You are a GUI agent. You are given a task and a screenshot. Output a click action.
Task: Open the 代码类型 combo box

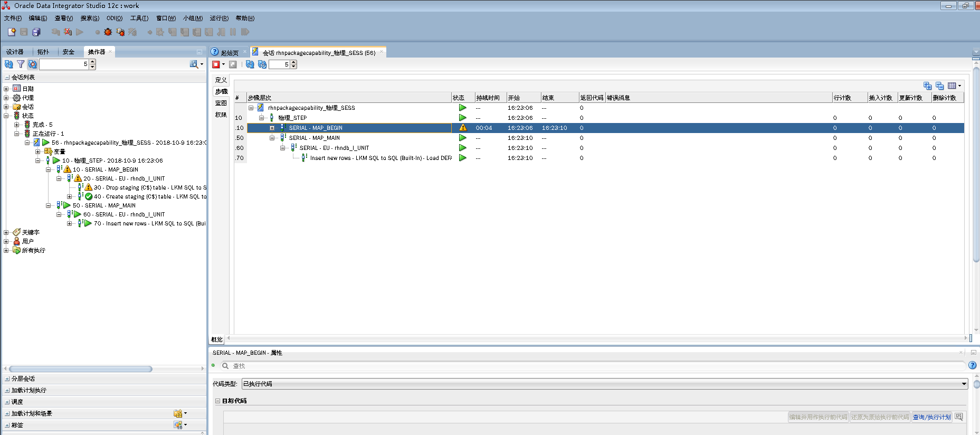click(604, 384)
